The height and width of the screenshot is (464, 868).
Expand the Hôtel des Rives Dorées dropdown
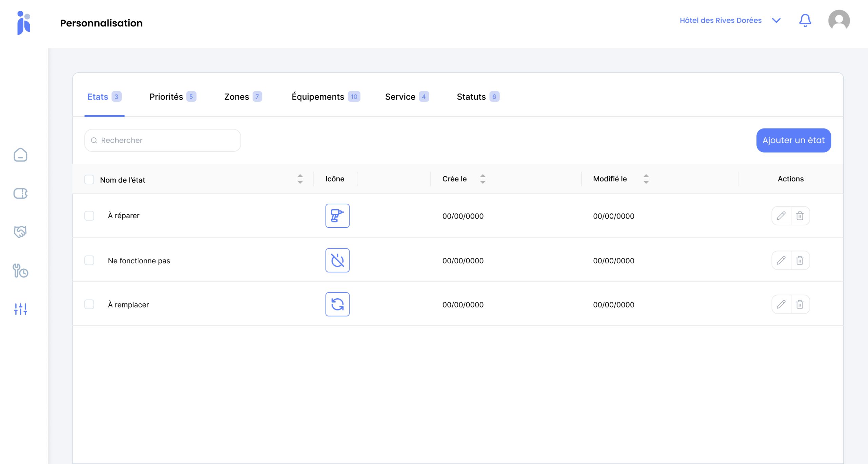776,20
